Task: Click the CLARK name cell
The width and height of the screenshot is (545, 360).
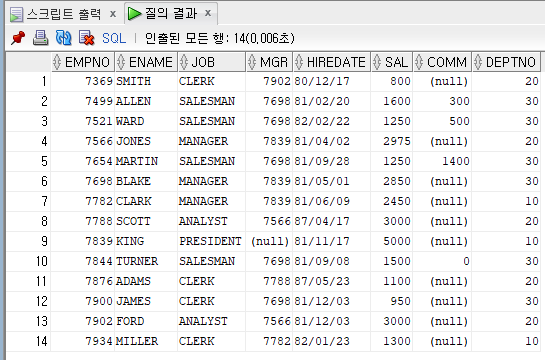Action: [146, 201]
